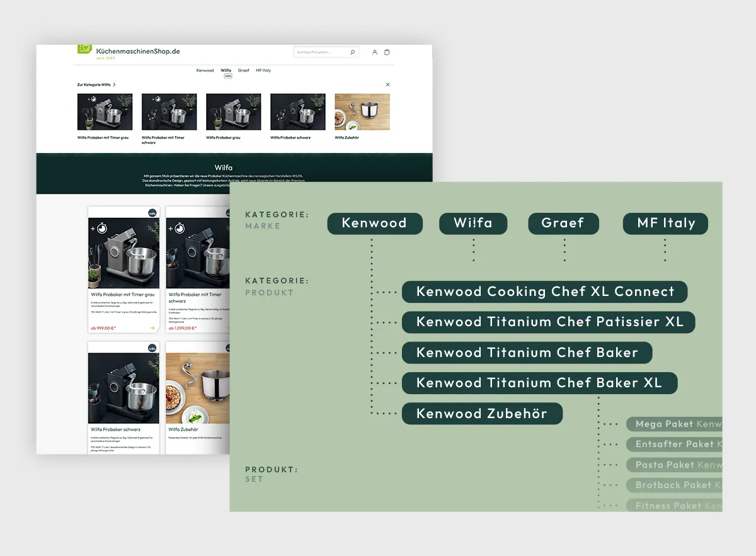This screenshot has height=556, width=756.
Task: Click the price 'ab 999,00 €'
Action: point(104,328)
